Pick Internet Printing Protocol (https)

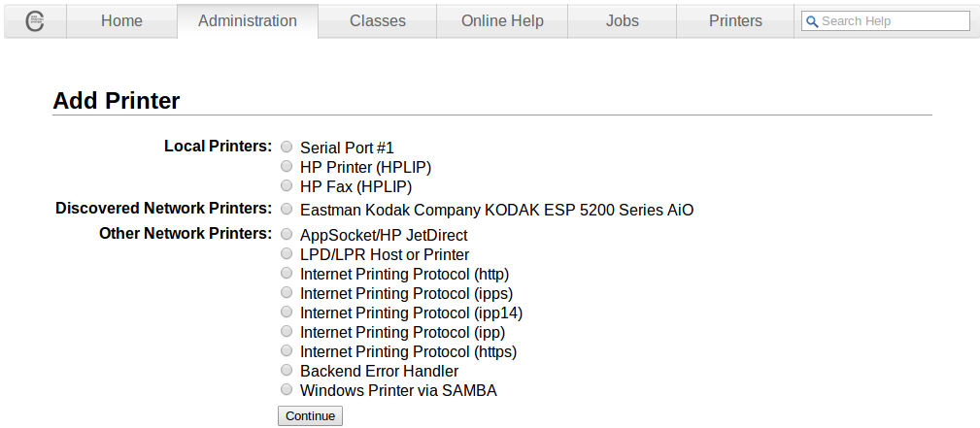tap(287, 350)
